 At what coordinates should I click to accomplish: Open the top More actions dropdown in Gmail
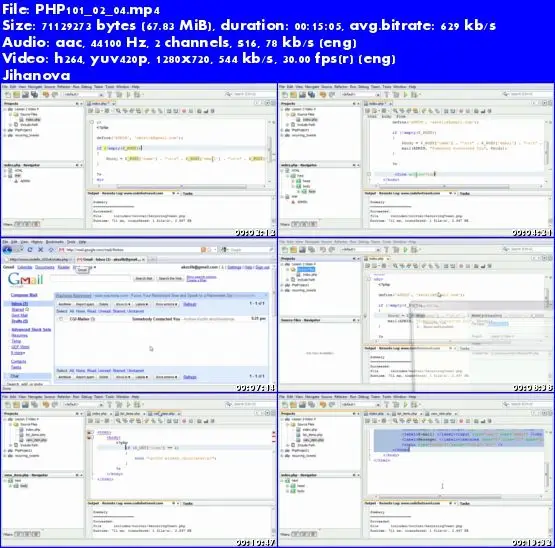pos(166,304)
